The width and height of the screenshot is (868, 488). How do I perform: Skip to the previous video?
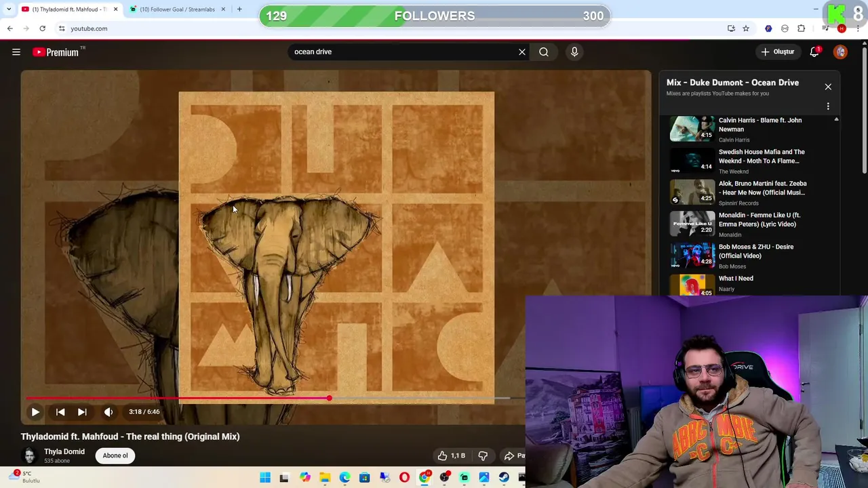tap(60, 412)
